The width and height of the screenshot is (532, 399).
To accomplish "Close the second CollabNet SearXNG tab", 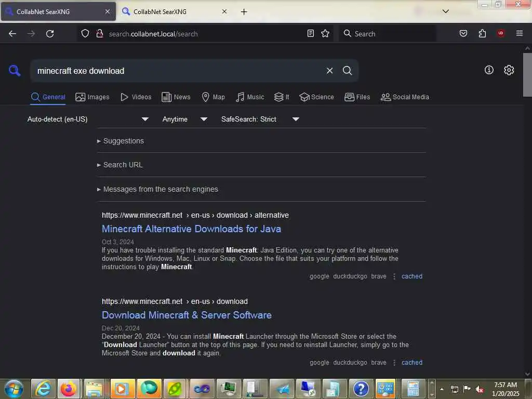I will pyautogui.click(x=224, y=11).
